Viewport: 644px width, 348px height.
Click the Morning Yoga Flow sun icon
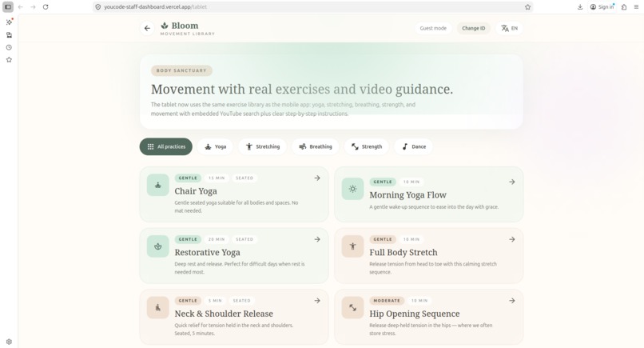(x=352, y=189)
